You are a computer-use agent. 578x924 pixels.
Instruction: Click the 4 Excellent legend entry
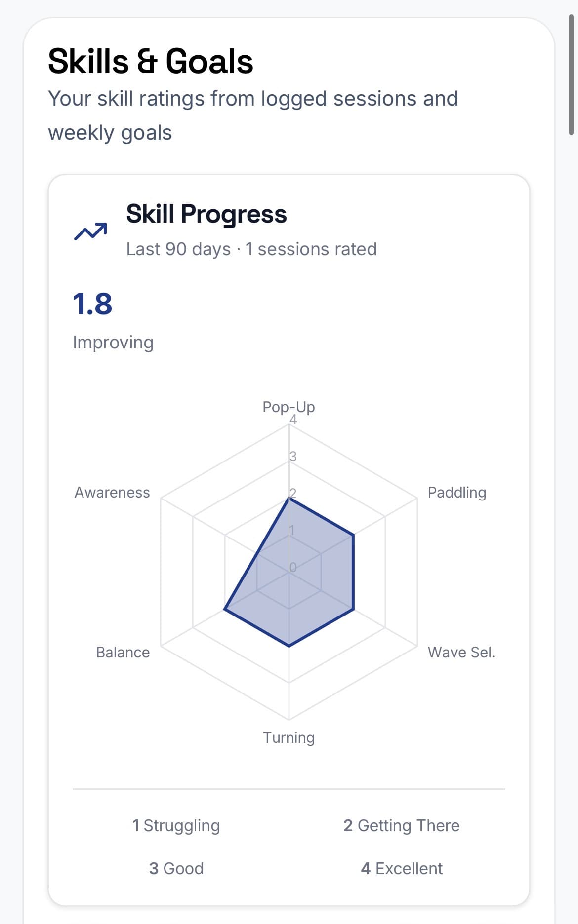pyautogui.click(x=401, y=869)
